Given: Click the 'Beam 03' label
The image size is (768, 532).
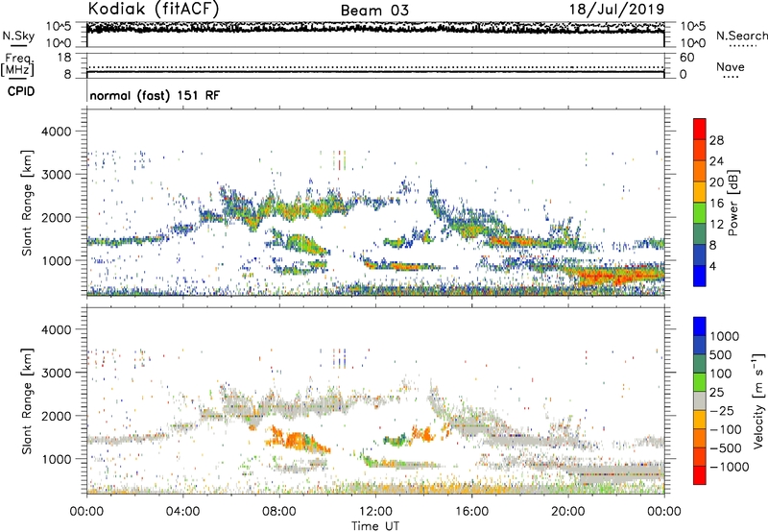Looking at the screenshot, I should click(374, 11).
